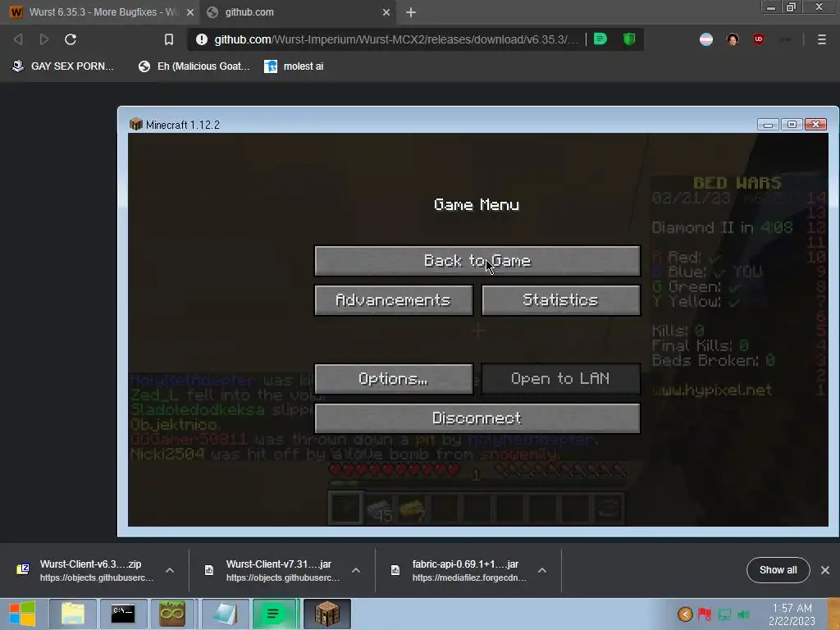The image size is (840, 630).
Task: Go back in browser history
Action: pyautogui.click(x=18, y=39)
